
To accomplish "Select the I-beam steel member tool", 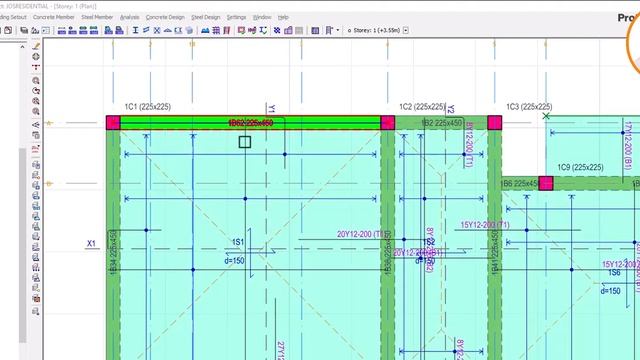I will 135,30.
